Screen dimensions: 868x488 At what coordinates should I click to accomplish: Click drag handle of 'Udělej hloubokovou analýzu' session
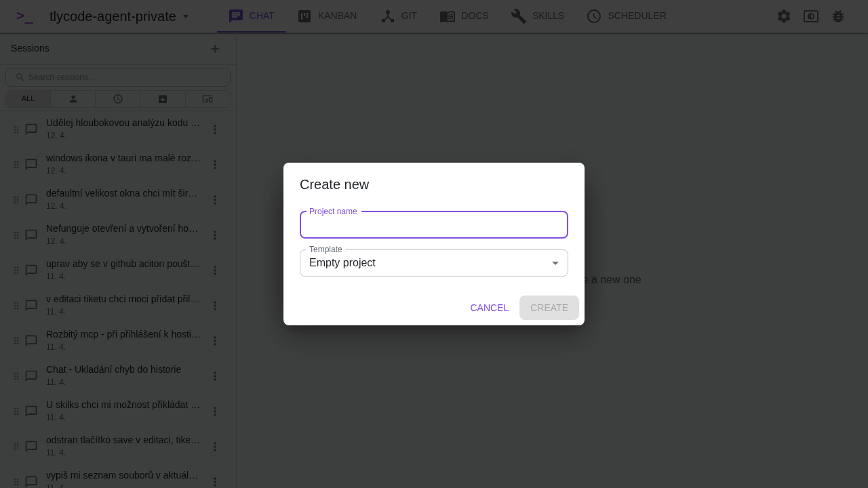pos(16,129)
